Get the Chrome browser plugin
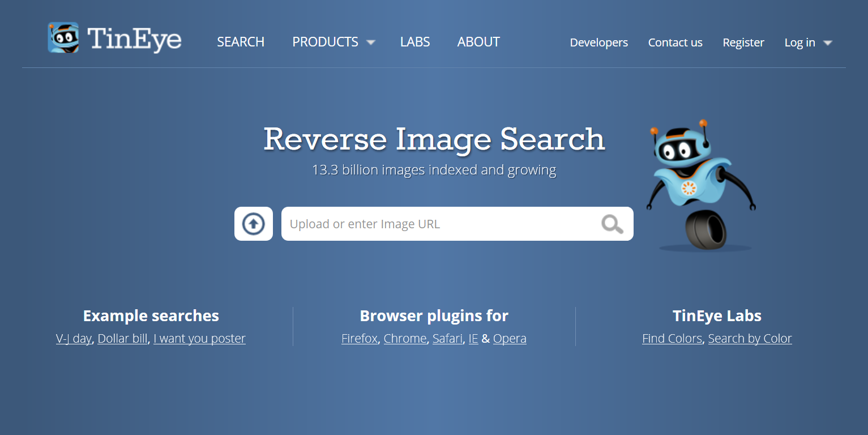This screenshot has width=868, height=435. pyautogui.click(x=405, y=339)
